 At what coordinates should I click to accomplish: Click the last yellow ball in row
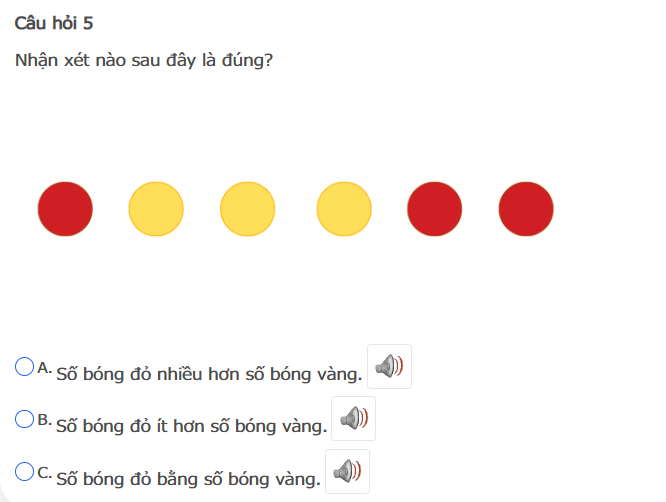(344, 209)
